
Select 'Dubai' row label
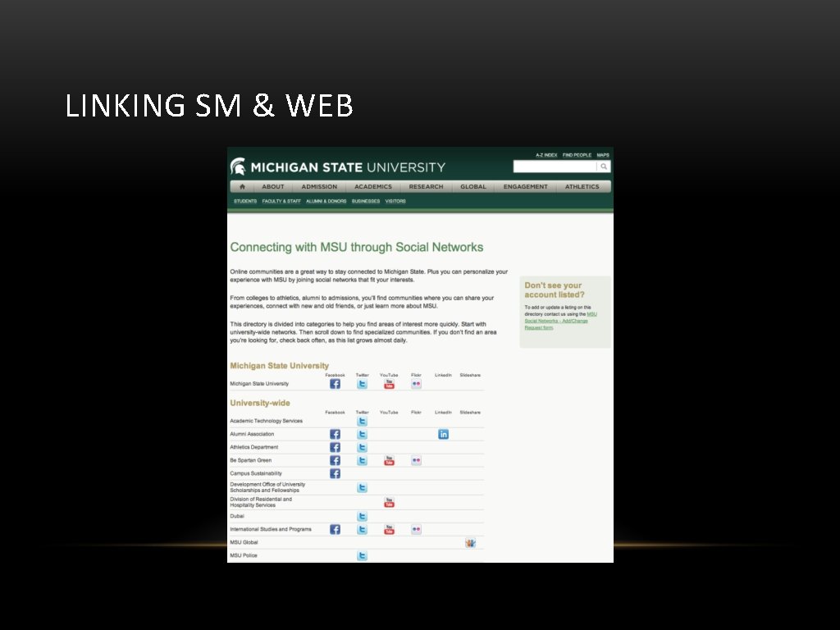pyautogui.click(x=237, y=517)
